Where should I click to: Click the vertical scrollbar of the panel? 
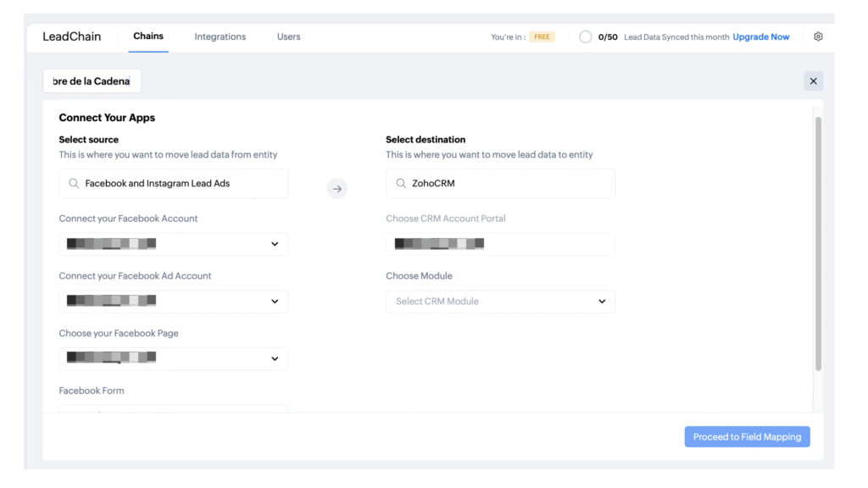pyautogui.click(x=818, y=243)
